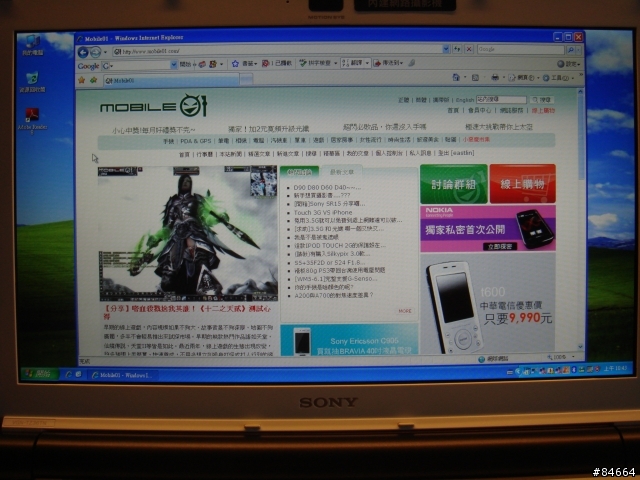Click the Sony Ericsson C905 banner
Viewport: 640px width, 480px height.
[349, 340]
